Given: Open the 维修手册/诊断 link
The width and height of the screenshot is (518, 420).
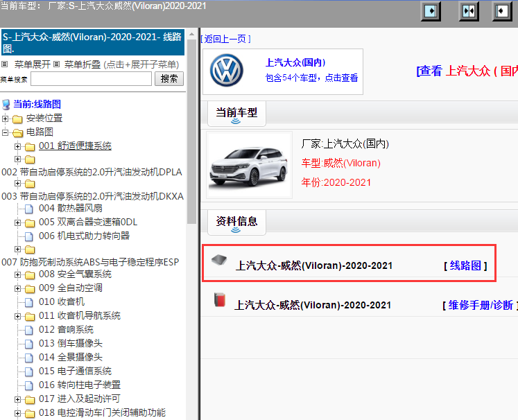Looking at the screenshot, I should point(480,305).
